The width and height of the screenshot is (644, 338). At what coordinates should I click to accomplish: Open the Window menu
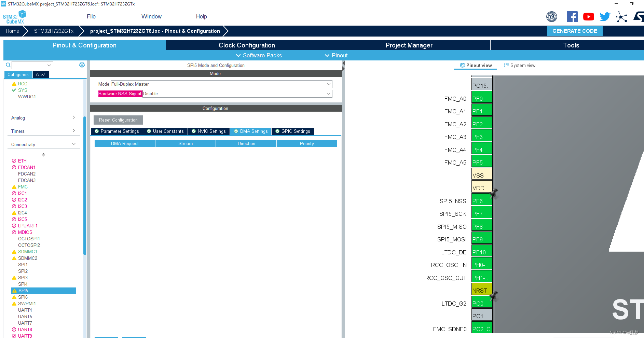coord(151,16)
